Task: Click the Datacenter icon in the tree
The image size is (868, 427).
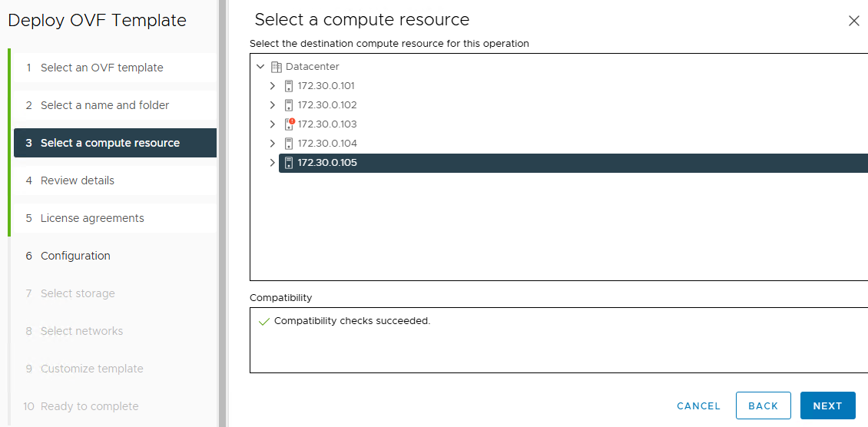Action: pyautogui.click(x=277, y=67)
